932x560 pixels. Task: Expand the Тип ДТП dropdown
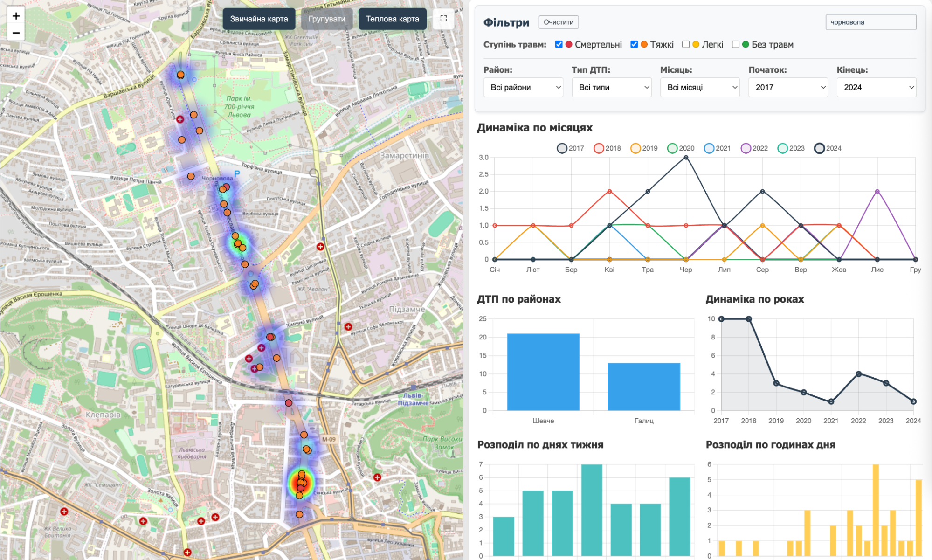(611, 87)
